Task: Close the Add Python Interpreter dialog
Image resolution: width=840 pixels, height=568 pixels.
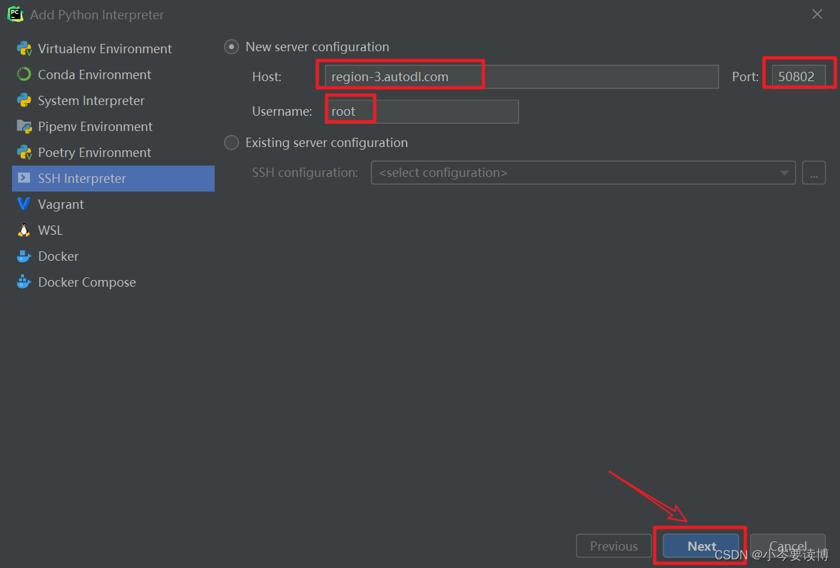Action: pyautogui.click(x=816, y=14)
